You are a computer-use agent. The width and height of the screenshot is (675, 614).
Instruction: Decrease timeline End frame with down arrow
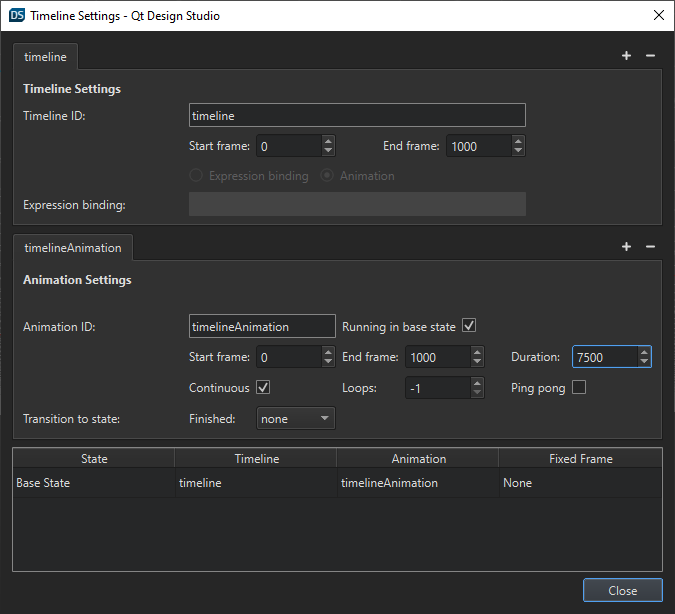click(518, 151)
